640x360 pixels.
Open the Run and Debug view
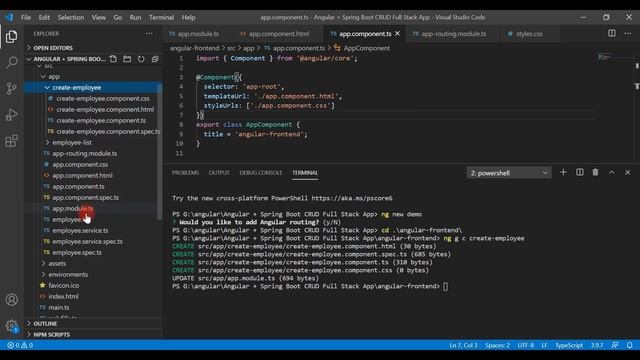[11, 115]
